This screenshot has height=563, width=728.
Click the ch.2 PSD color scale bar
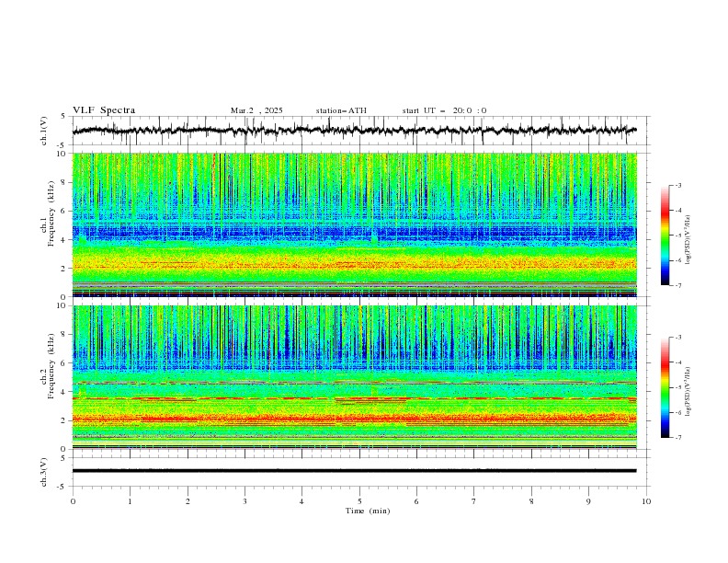click(x=665, y=387)
